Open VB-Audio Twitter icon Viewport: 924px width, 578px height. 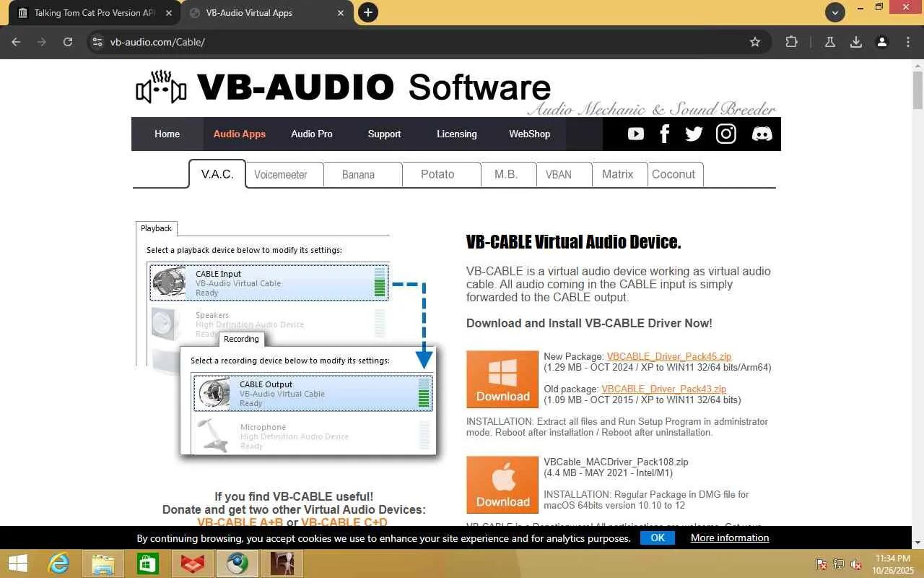[x=694, y=134]
